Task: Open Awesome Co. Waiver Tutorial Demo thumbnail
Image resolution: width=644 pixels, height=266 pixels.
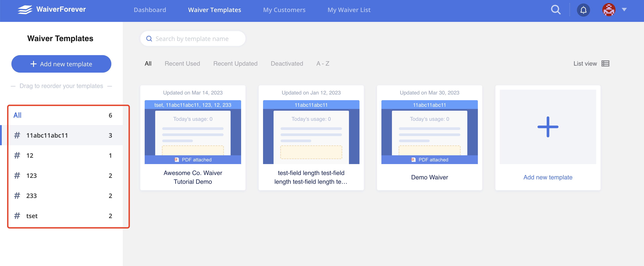Action: pyautogui.click(x=192, y=132)
